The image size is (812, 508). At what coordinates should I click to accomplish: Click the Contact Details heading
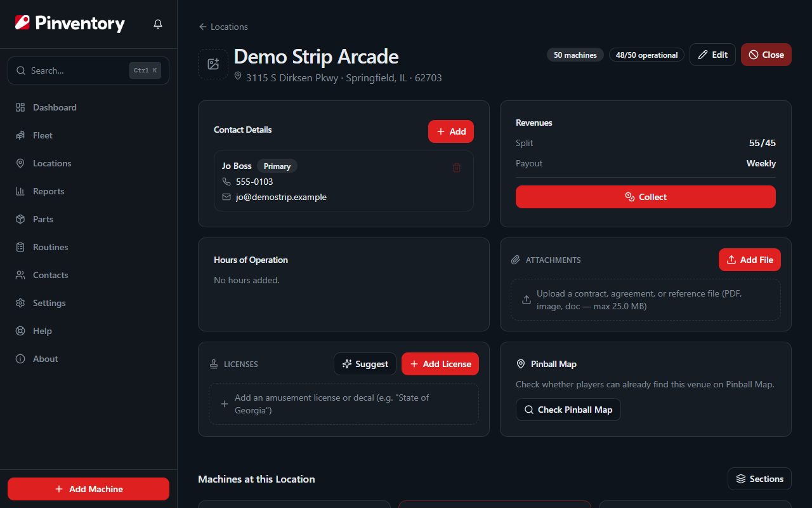(x=243, y=130)
